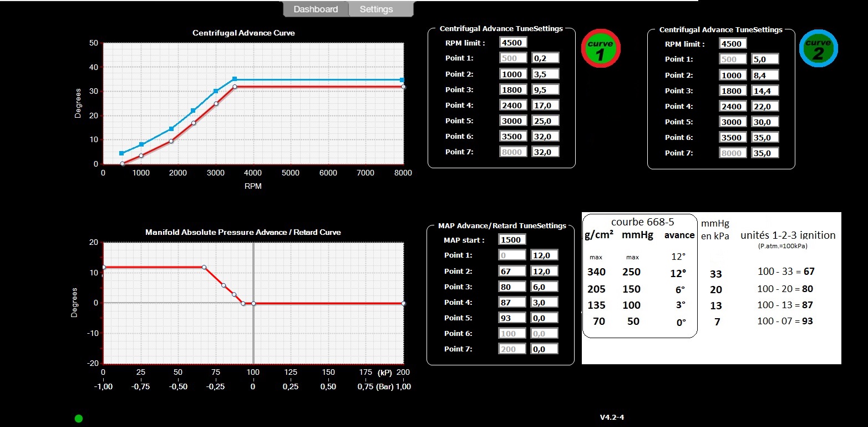The width and height of the screenshot is (868, 427).
Task: Edit curve 2 RPM limit field
Action: tap(733, 43)
